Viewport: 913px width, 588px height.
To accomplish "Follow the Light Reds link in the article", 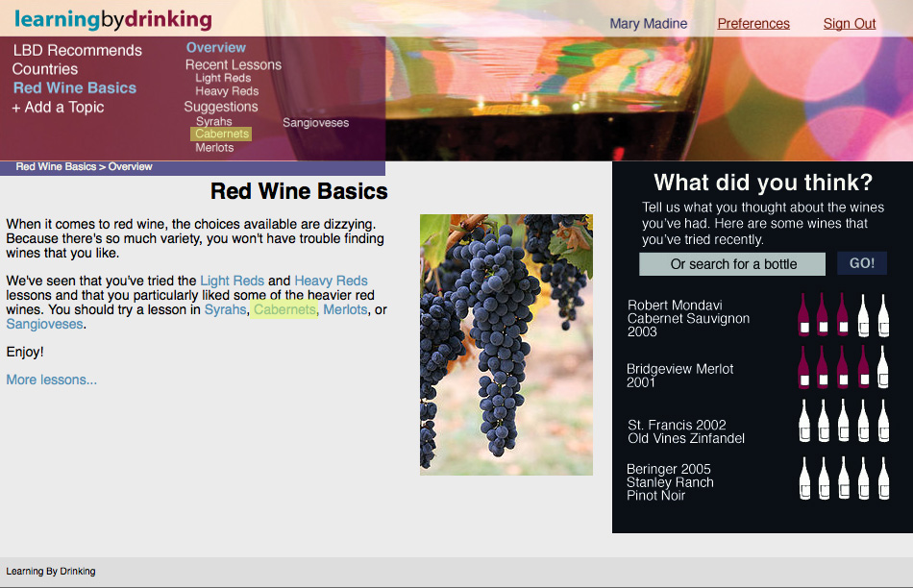I will [x=232, y=281].
